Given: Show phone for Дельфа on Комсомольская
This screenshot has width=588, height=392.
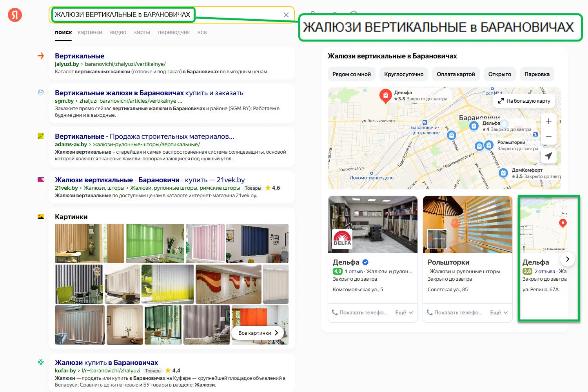Looking at the screenshot, I should click(360, 312).
